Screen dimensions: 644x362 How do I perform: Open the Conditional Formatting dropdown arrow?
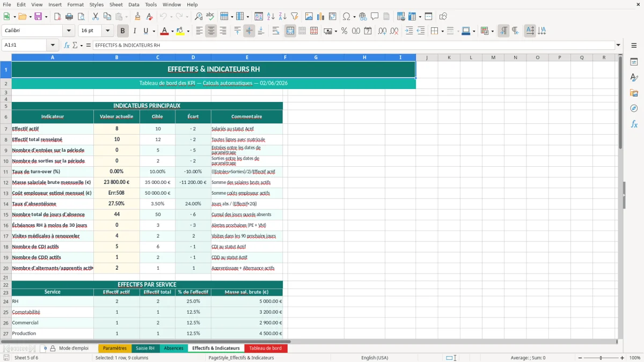pyautogui.click(x=492, y=31)
